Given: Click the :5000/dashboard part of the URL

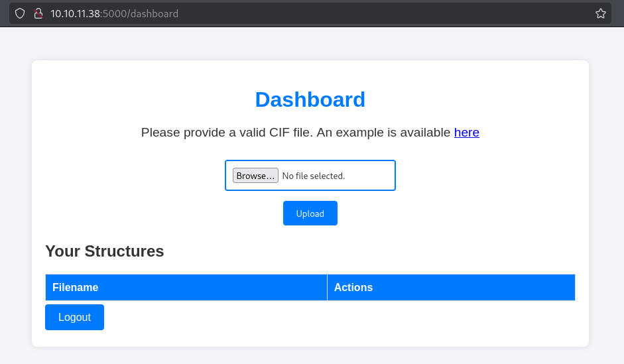Looking at the screenshot, I should (139, 13).
